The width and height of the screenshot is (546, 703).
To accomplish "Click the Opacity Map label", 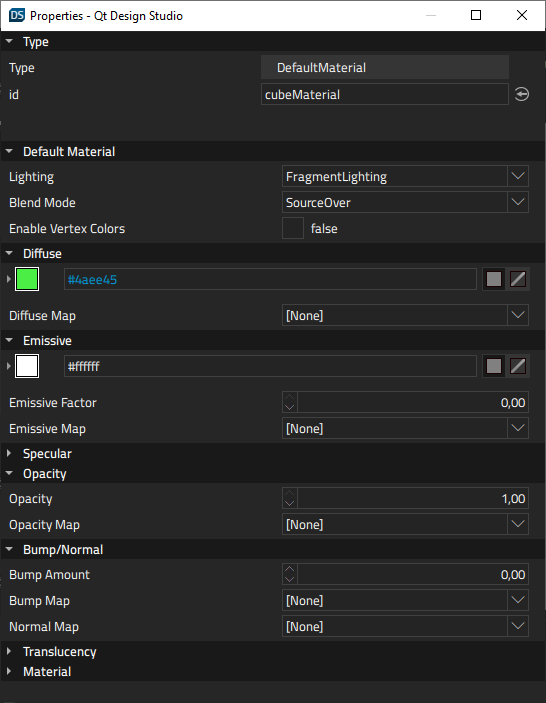I will click(44, 525).
